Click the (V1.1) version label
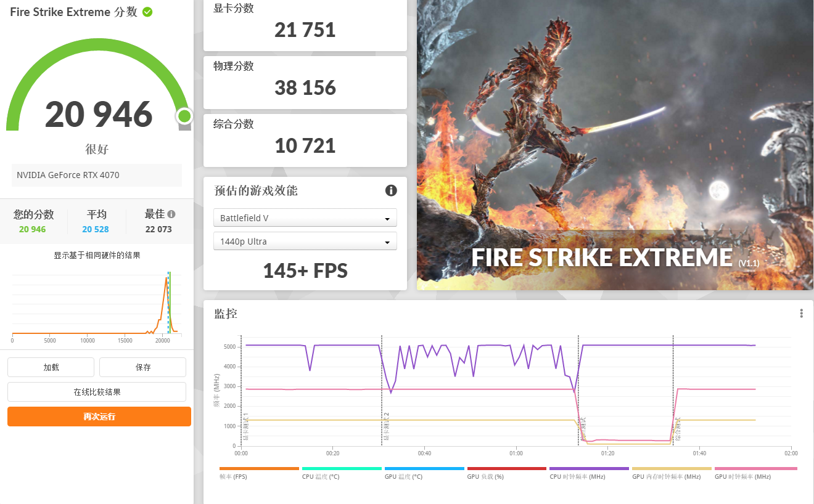The width and height of the screenshot is (814, 504). 749,263
